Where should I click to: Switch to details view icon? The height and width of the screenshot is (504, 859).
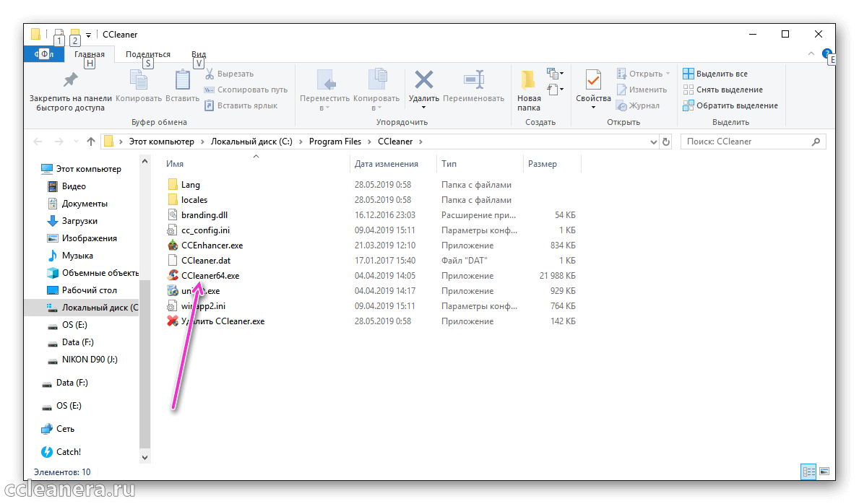point(808,471)
